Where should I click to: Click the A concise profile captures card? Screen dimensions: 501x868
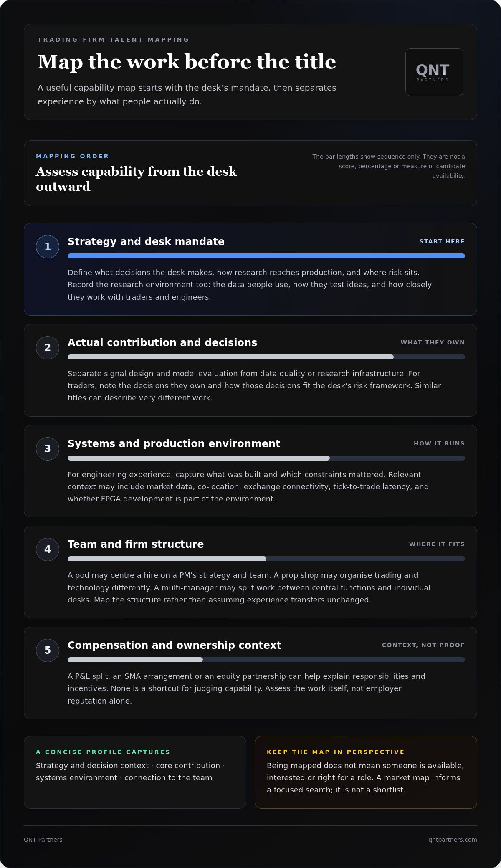(x=135, y=772)
